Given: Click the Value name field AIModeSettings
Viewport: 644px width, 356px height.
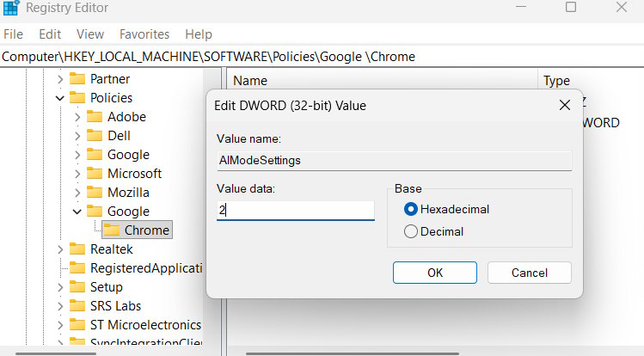Looking at the screenshot, I should [394, 161].
